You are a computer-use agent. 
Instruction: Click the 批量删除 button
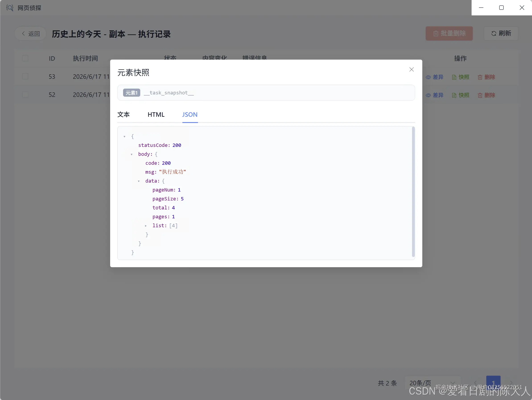click(449, 33)
